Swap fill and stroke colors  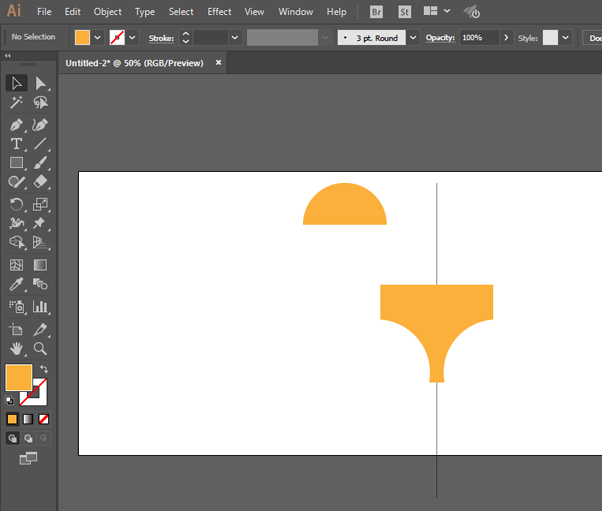tap(44, 370)
